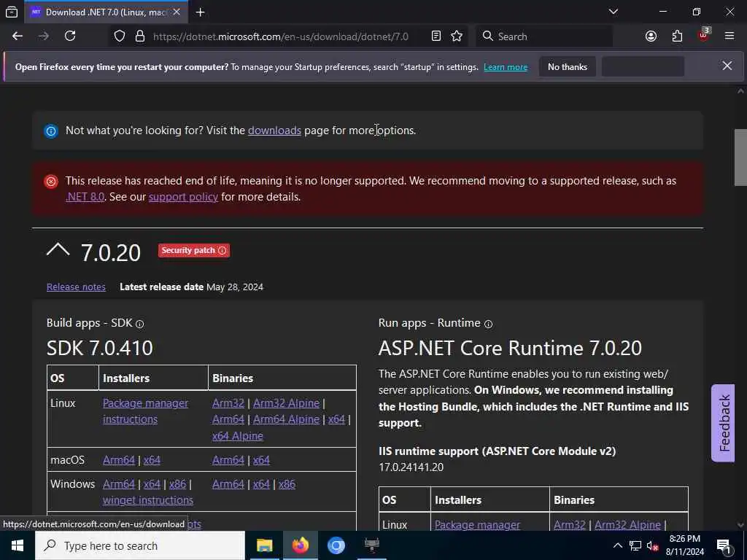
Task: Open SDK Linux Package manager instructions
Action: click(145, 411)
